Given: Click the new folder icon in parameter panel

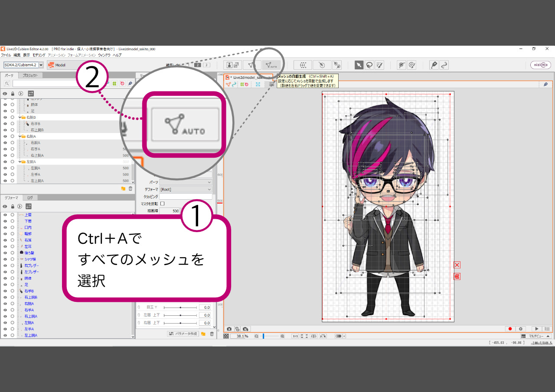Looking at the screenshot, I should 203,334.
